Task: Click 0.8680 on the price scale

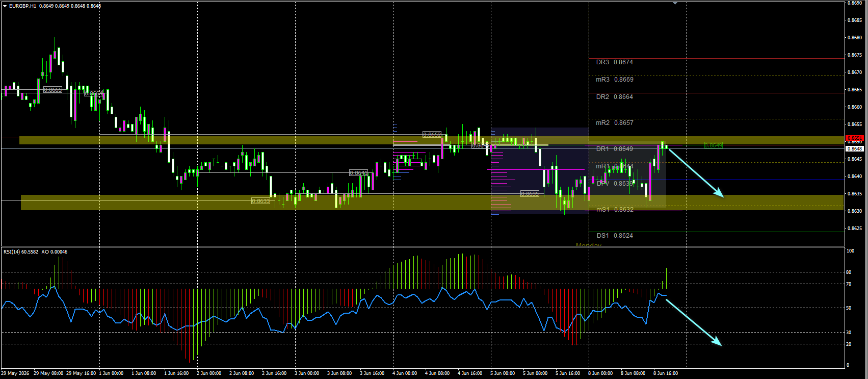Action: (855, 38)
